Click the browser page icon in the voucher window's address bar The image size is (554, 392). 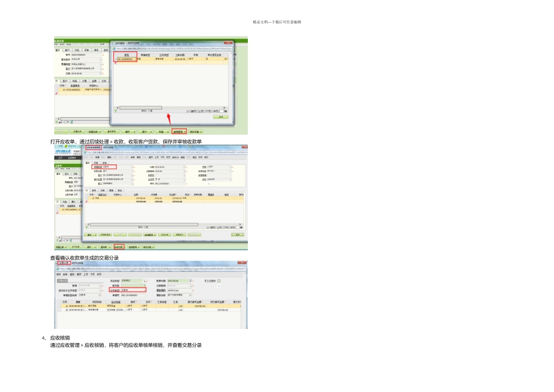tap(58, 269)
